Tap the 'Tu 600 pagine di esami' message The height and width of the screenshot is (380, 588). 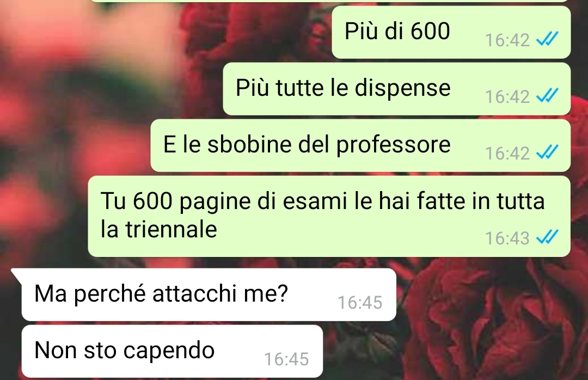329,217
